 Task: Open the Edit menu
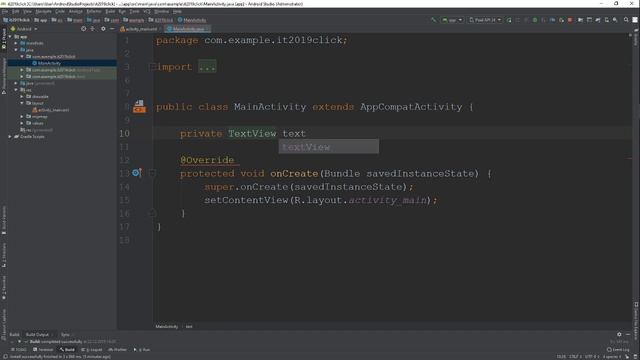[16, 11]
